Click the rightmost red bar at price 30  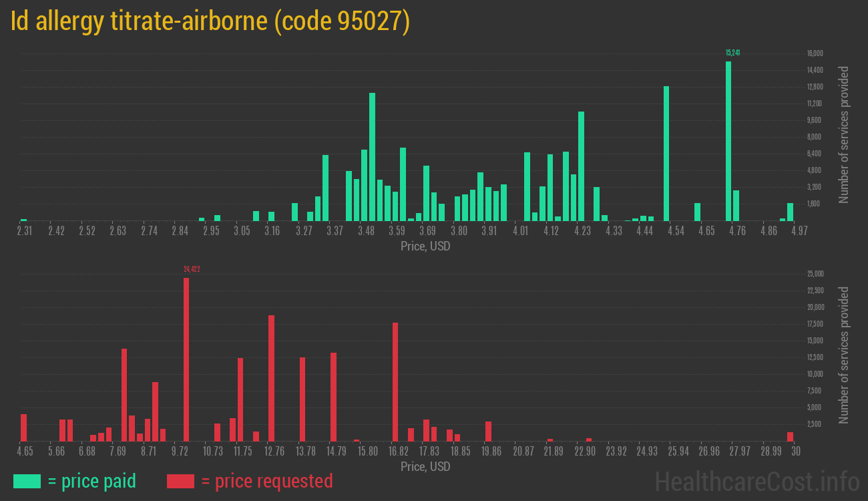pyautogui.click(x=790, y=436)
